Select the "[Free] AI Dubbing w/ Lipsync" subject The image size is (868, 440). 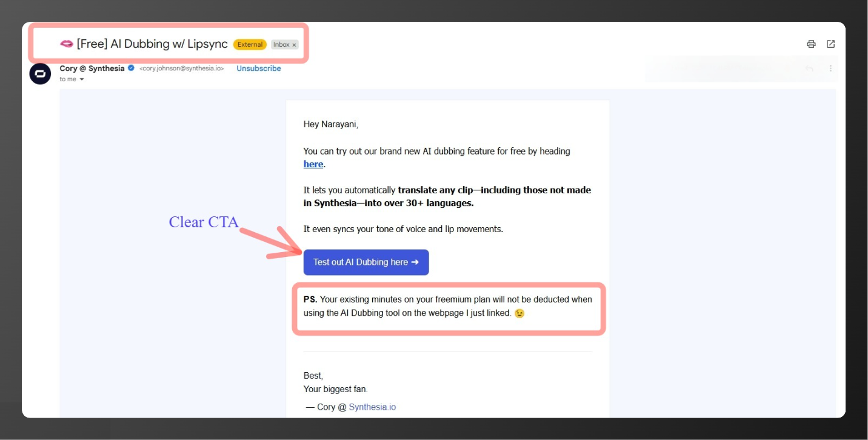click(152, 44)
